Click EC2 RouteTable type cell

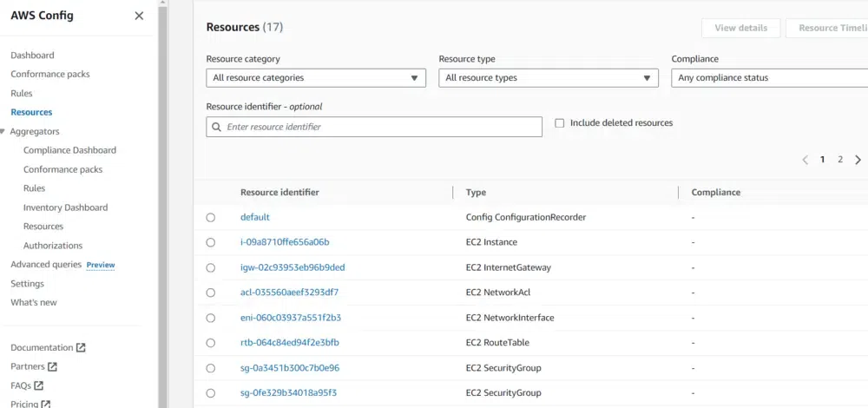pyautogui.click(x=497, y=343)
